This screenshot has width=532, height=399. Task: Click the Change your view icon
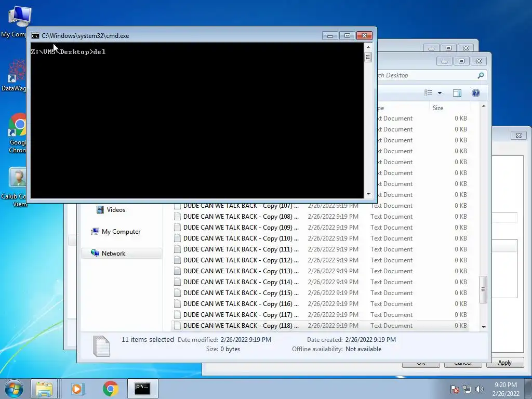click(x=429, y=93)
